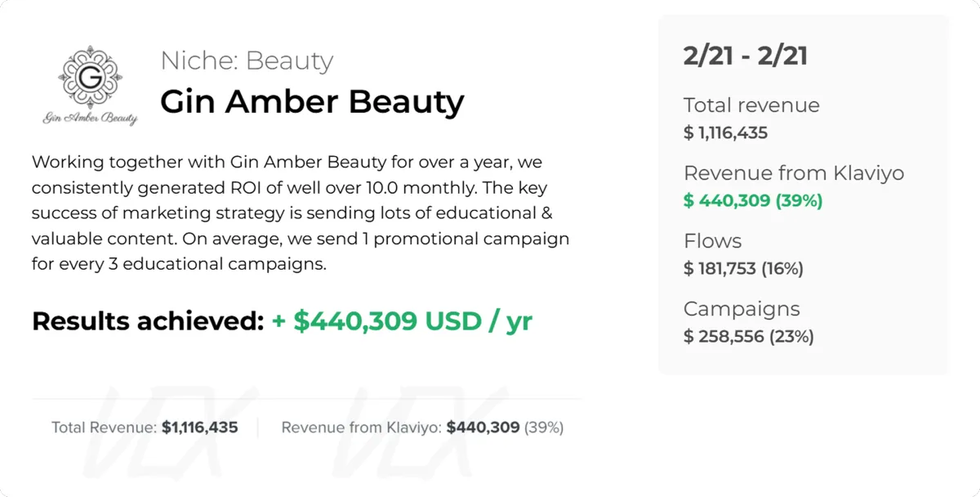Click green $ 440,309 (39%) figure
Viewport: 980px width, 497px height.
coord(753,200)
